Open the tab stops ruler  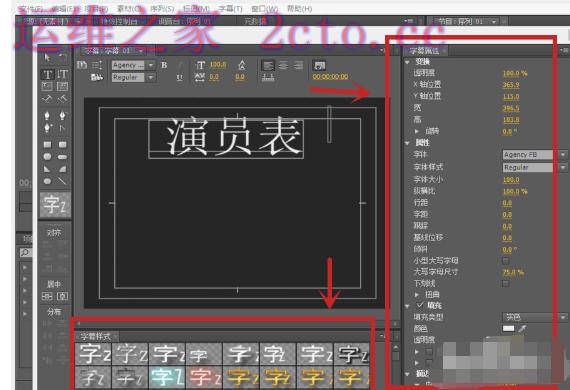(268, 77)
